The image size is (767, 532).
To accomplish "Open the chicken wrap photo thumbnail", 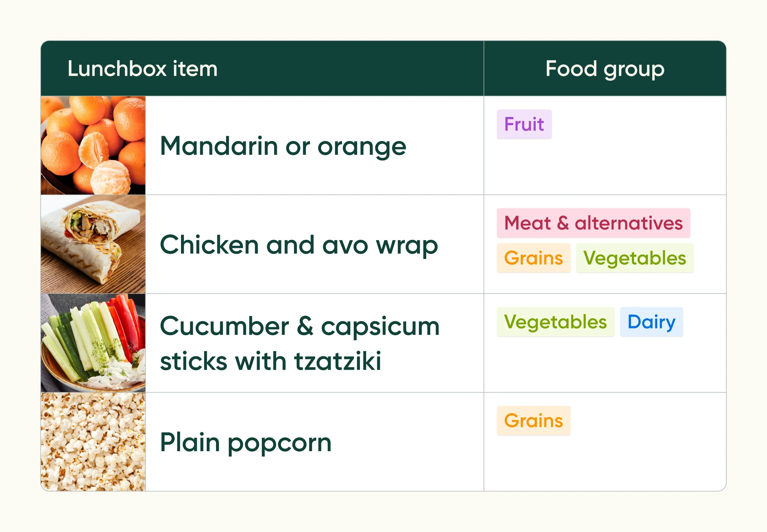I will point(93,244).
